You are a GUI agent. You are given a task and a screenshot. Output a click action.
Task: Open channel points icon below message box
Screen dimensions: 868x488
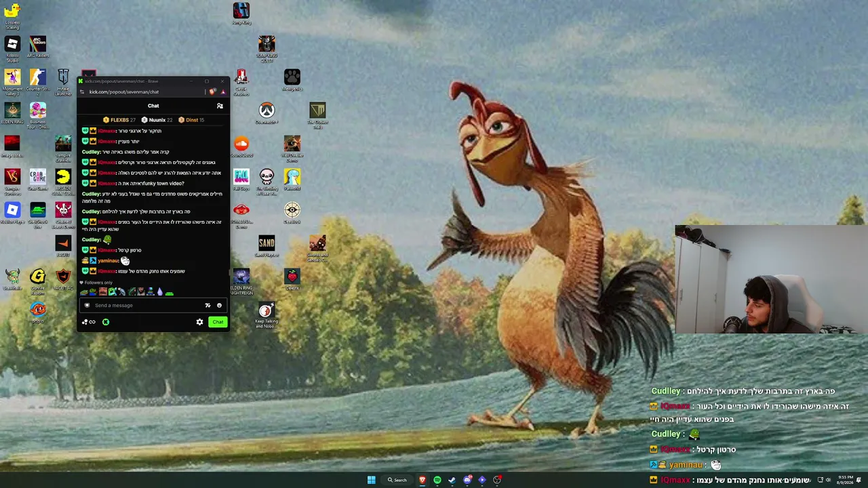click(88, 322)
